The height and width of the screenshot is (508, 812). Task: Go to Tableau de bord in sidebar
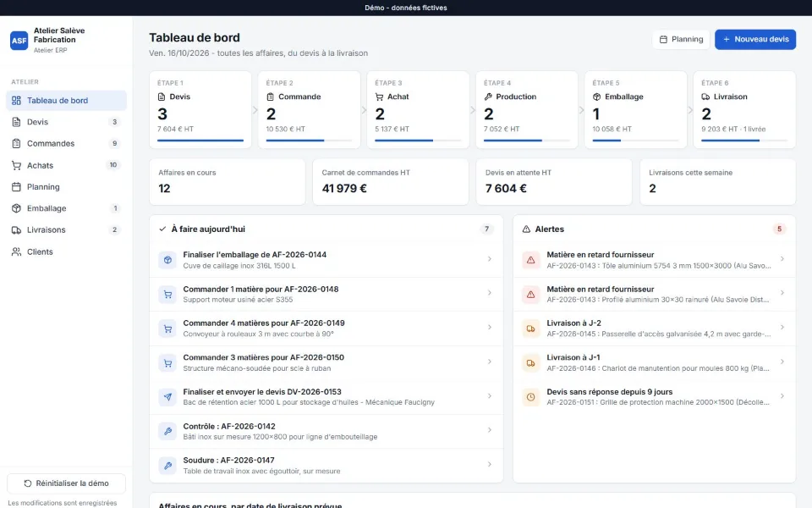click(x=66, y=101)
